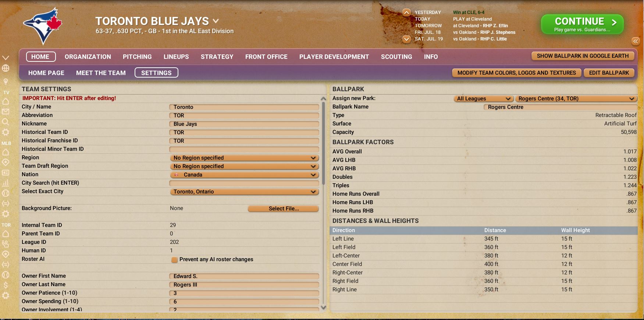Click the Nickname field showing Blue Jays

point(244,124)
